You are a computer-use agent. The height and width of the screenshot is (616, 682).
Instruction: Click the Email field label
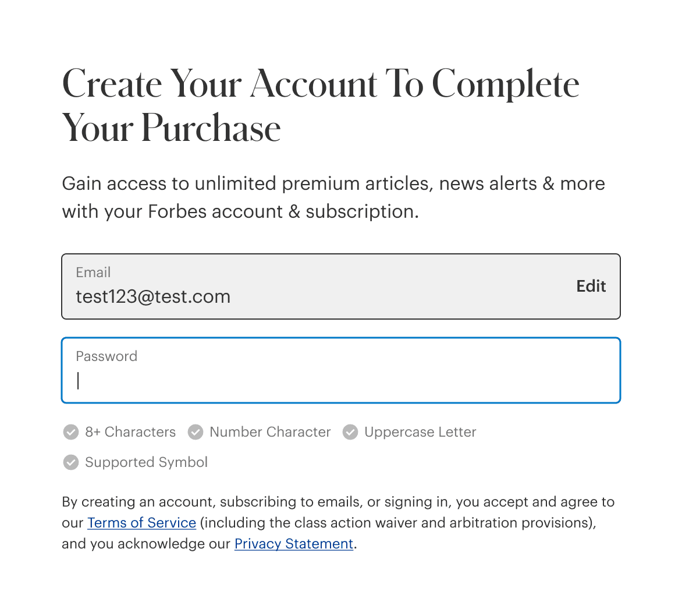[x=93, y=272]
